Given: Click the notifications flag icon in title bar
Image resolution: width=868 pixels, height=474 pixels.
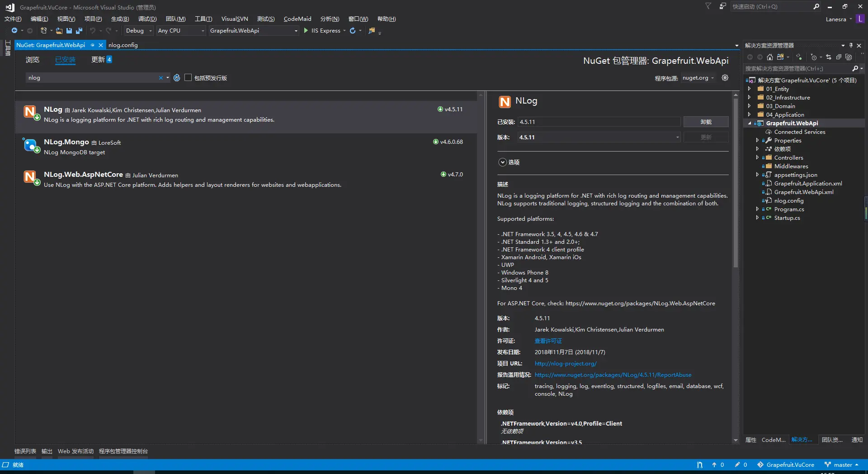Looking at the screenshot, I should click(x=708, y=6).
